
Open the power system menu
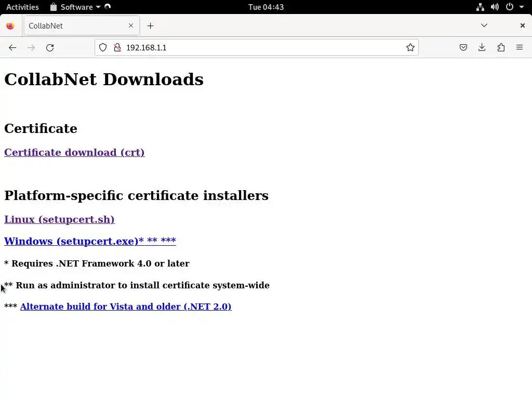click(510, 7)
